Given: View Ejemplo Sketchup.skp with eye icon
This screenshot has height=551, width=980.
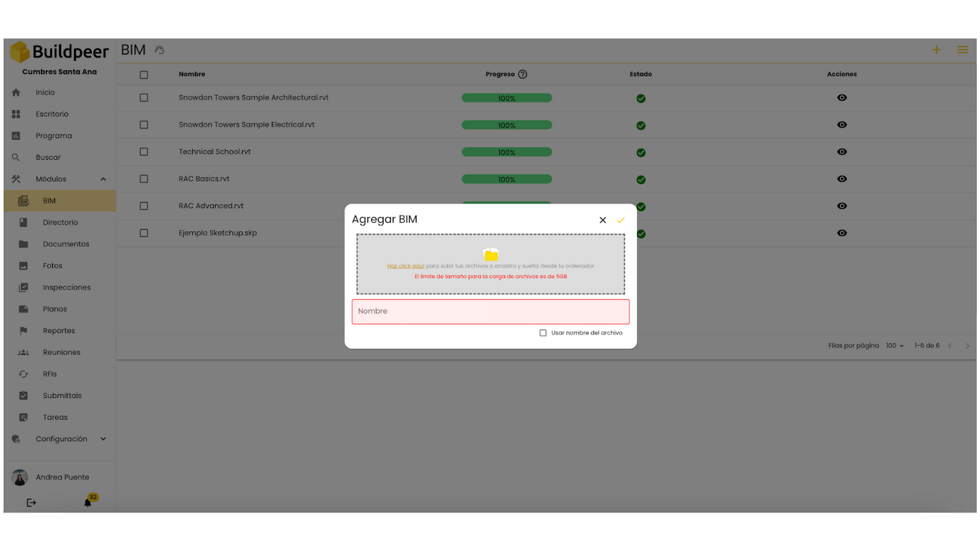Looking at the screenshot, I should pyautogui.click(x=842, y=233).
